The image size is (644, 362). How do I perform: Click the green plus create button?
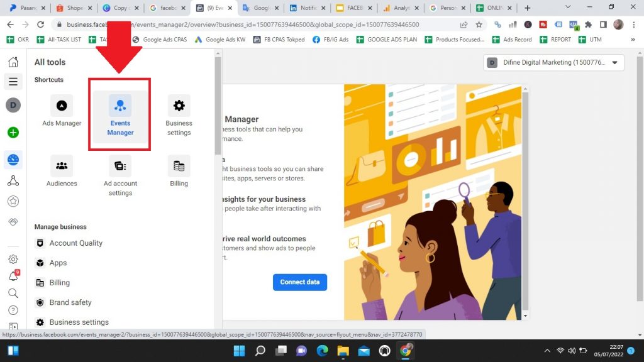click(x=13, y=133)
